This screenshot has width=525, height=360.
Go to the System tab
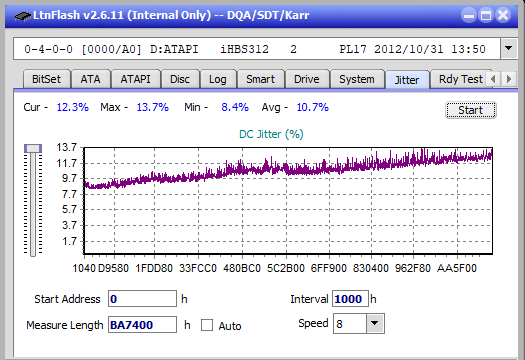pyautogui.click(x=357, y=79)
